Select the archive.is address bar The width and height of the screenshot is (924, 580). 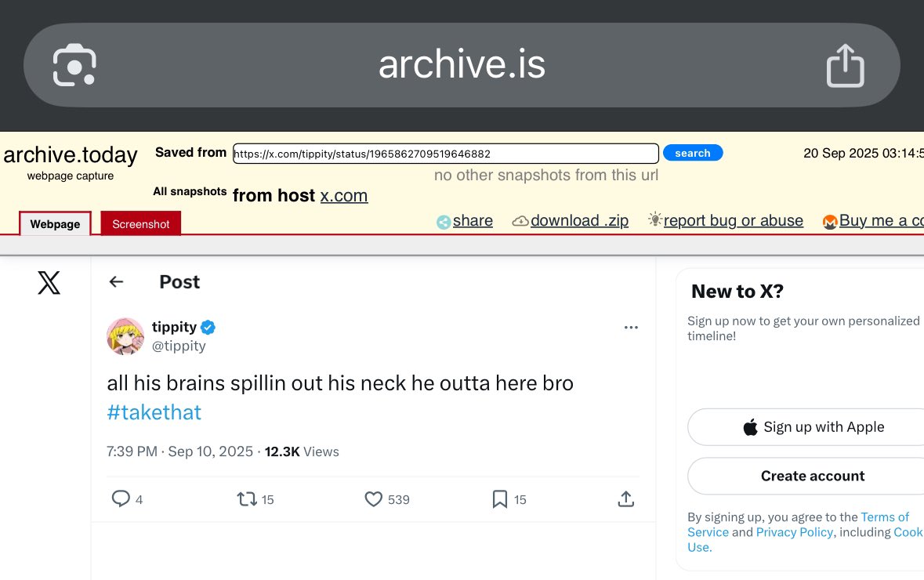(x=462, y=65)
